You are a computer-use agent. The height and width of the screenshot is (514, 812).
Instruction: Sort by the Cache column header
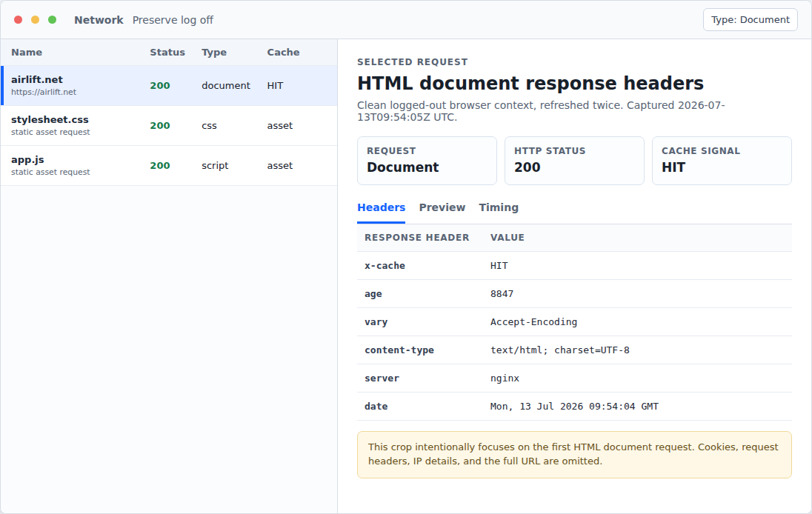point(283,53)
